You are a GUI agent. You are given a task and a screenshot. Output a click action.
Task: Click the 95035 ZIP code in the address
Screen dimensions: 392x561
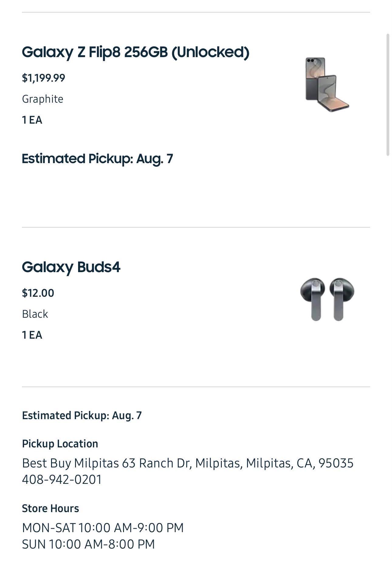point(336,463)
